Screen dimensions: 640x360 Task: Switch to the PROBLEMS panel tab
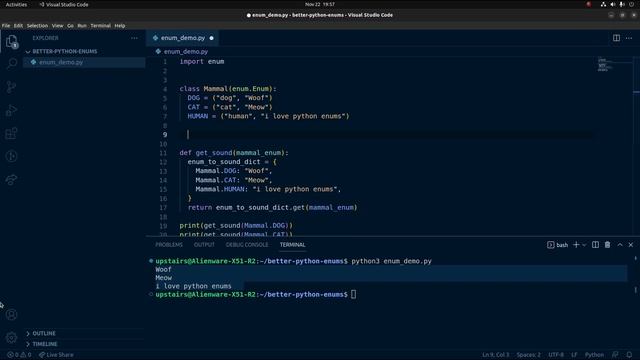click(169, 244)
